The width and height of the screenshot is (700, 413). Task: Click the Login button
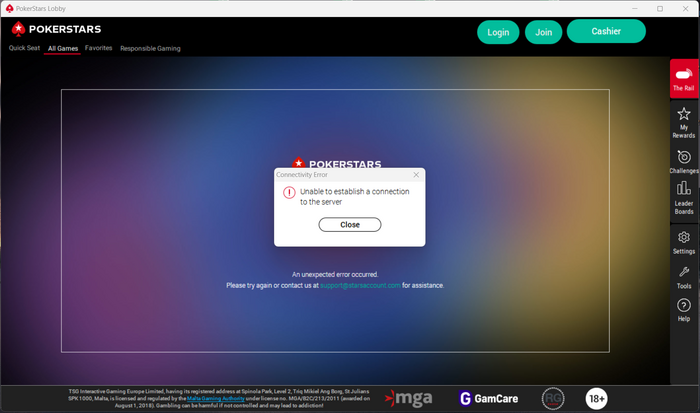[498, 32]
